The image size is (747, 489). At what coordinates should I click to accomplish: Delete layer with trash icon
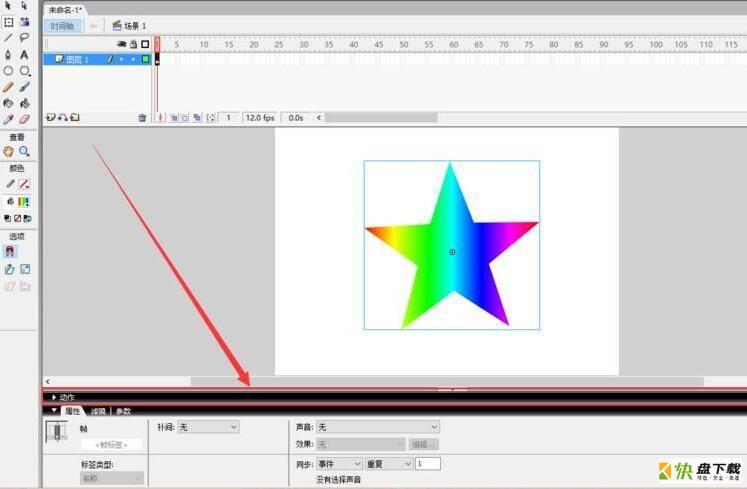point(142,118)
